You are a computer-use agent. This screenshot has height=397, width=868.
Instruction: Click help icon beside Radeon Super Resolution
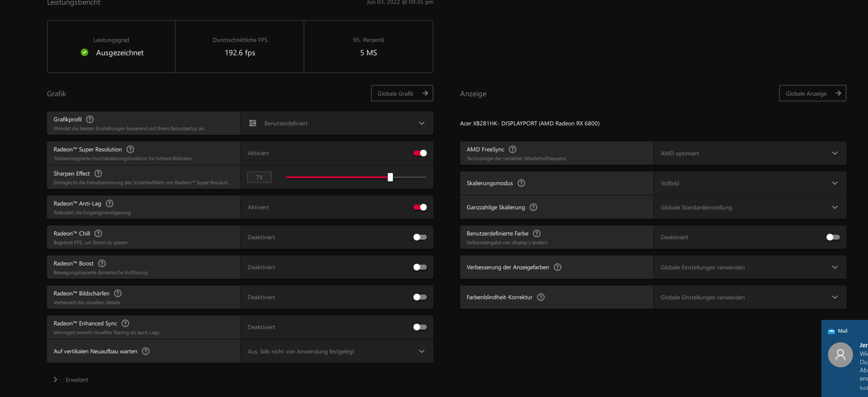pos(130,149)
